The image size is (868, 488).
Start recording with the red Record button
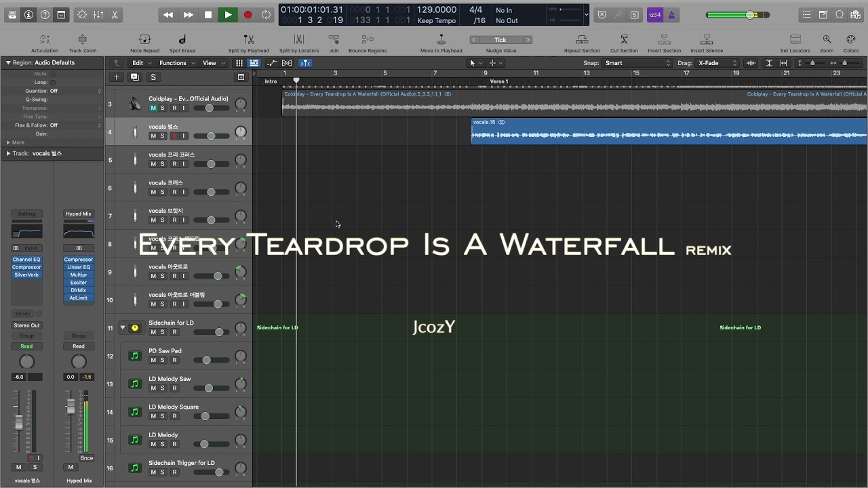tap(248, 15)
